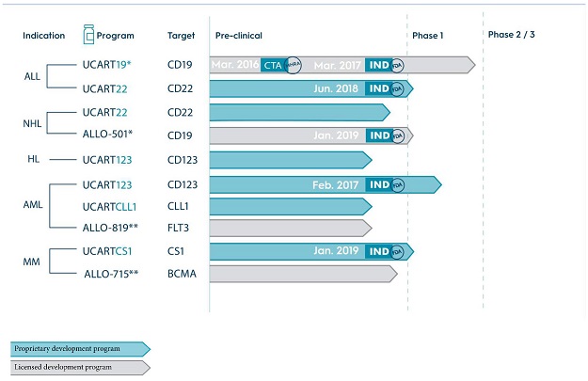The image size is (588, 381).
Task: Click FDA badge on AML UCART123 row
Action: tap(398, 184)
